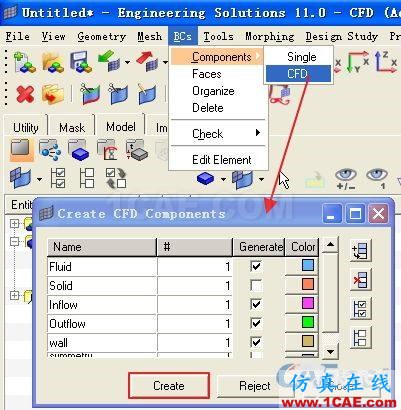Click the Reject button
401x410 pixels.
pos(255,386)
